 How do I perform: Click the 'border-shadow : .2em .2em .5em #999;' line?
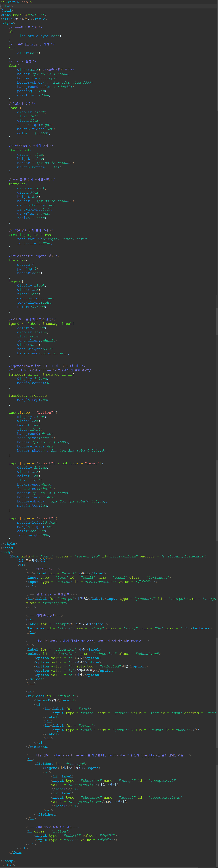[55, 83]
